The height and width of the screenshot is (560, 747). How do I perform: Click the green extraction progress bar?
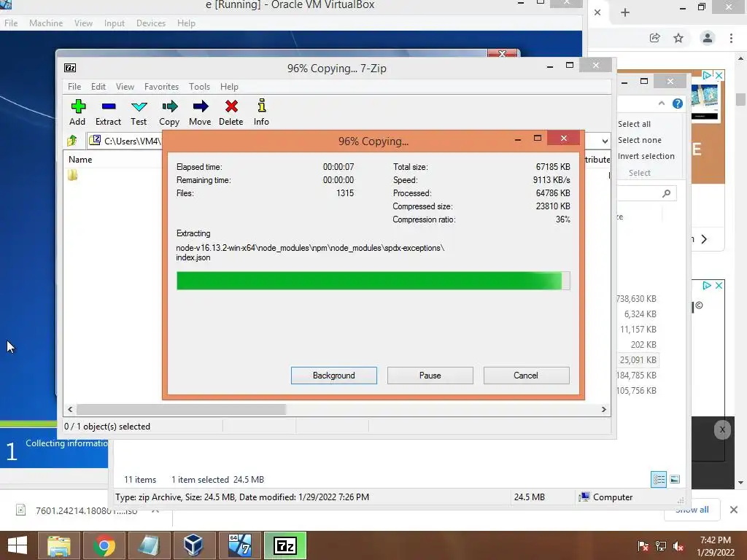point(373,281)
